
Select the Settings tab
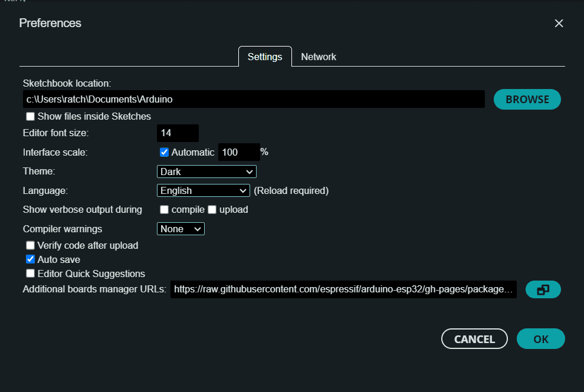coord(264,57)
